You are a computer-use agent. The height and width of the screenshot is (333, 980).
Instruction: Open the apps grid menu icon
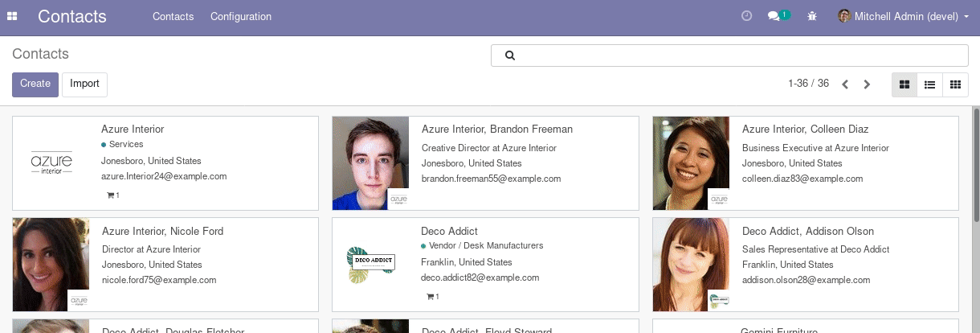(x=12, y=16)
